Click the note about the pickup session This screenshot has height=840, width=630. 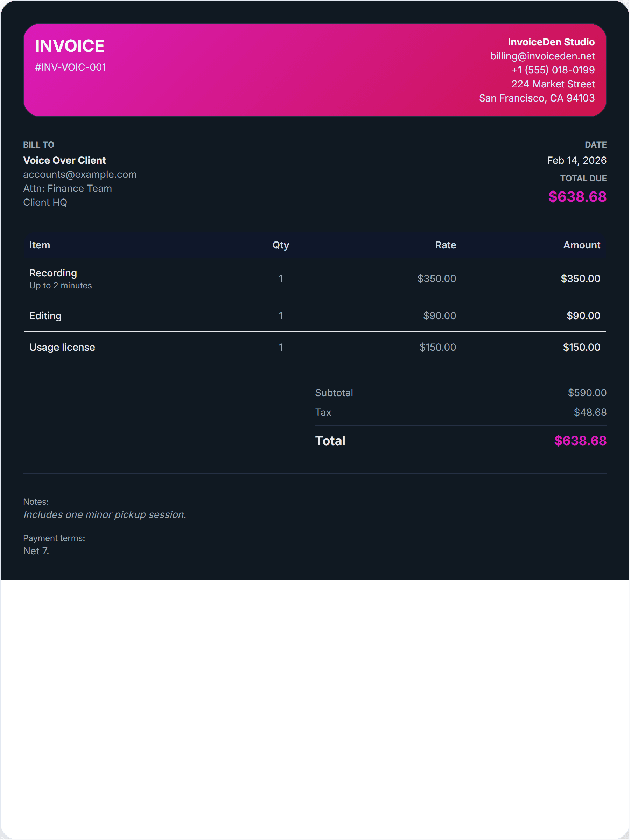click(104, 514)
